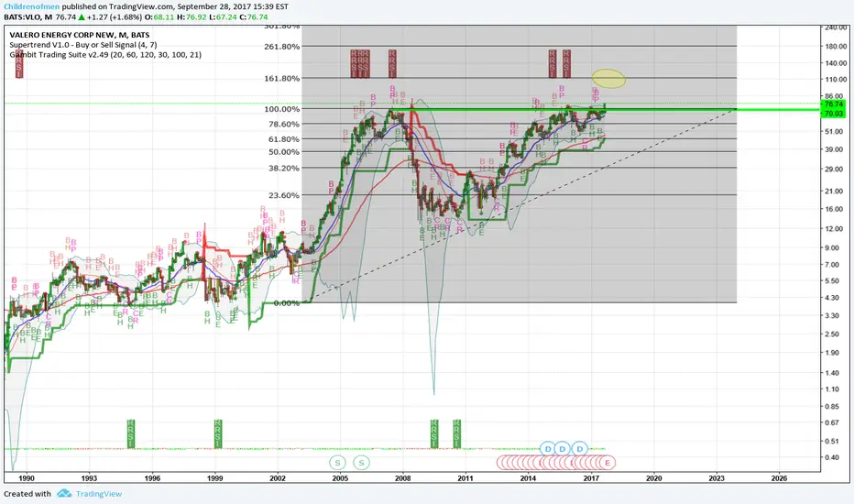This screenshot has width=854, height=504.
Task: Click the E earnings marker near 2017
Action: pos(608,463)
